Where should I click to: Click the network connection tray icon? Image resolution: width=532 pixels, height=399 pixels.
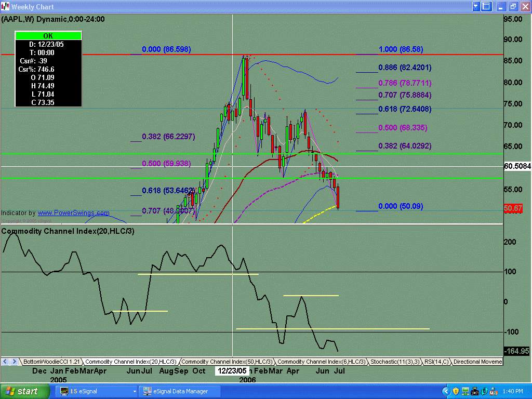[465, 392]
